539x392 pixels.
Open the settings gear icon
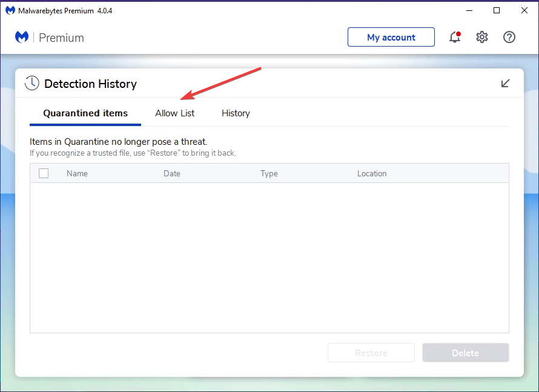pyautogui.click(x=482, y=37)
